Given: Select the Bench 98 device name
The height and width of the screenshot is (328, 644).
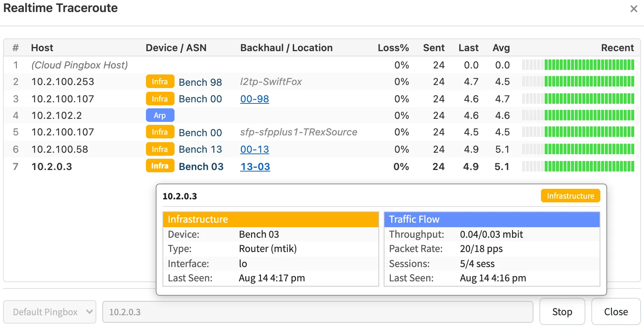Looking at the screenshot, I should pyautogui.click(x=200, y=82).
